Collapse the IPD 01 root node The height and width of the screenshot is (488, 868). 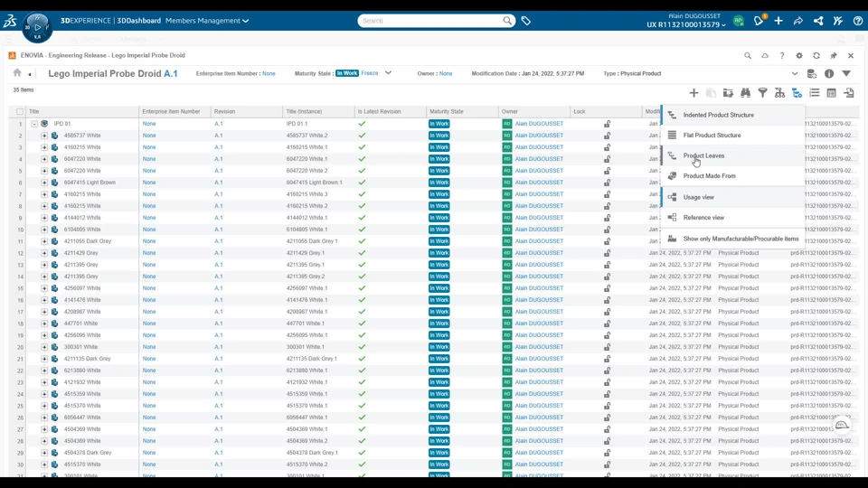coord(34,124)
